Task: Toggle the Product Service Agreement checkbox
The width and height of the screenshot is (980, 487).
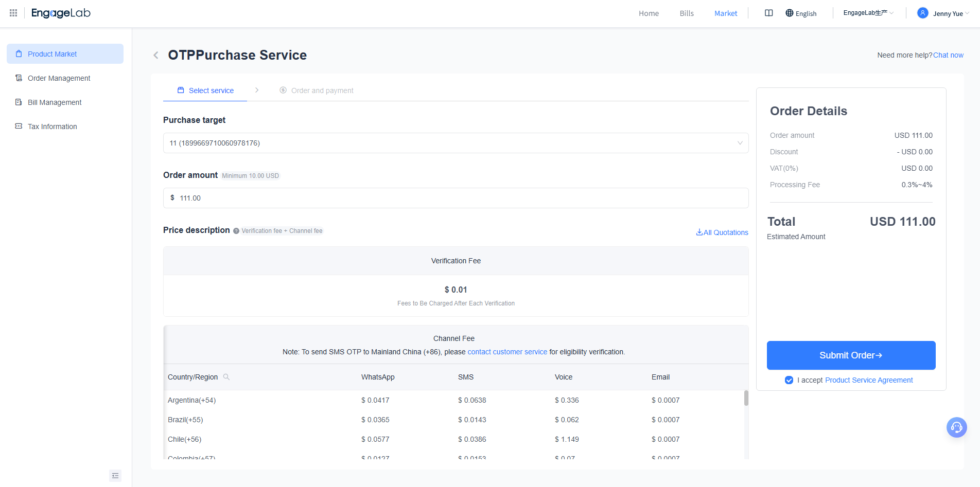Action: point(789,380)
